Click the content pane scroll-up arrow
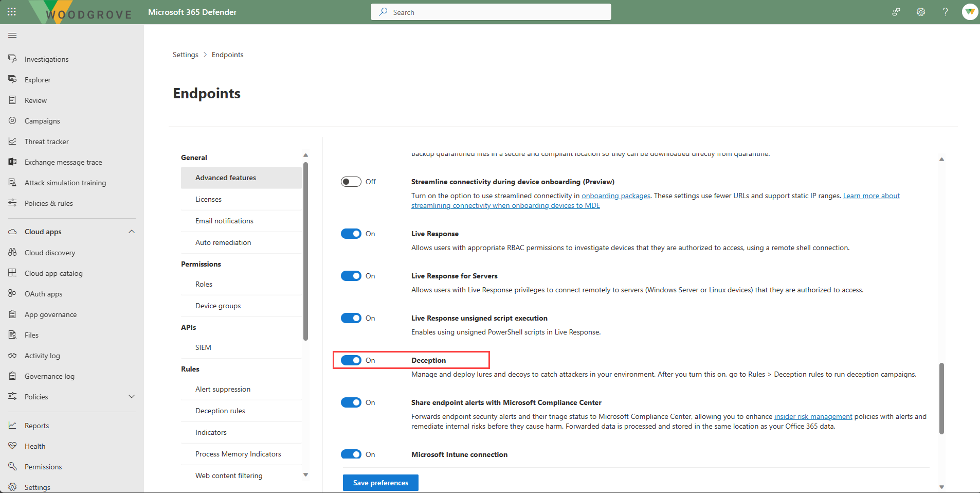This screenshot has width=980, height=493. coord(941,160)
